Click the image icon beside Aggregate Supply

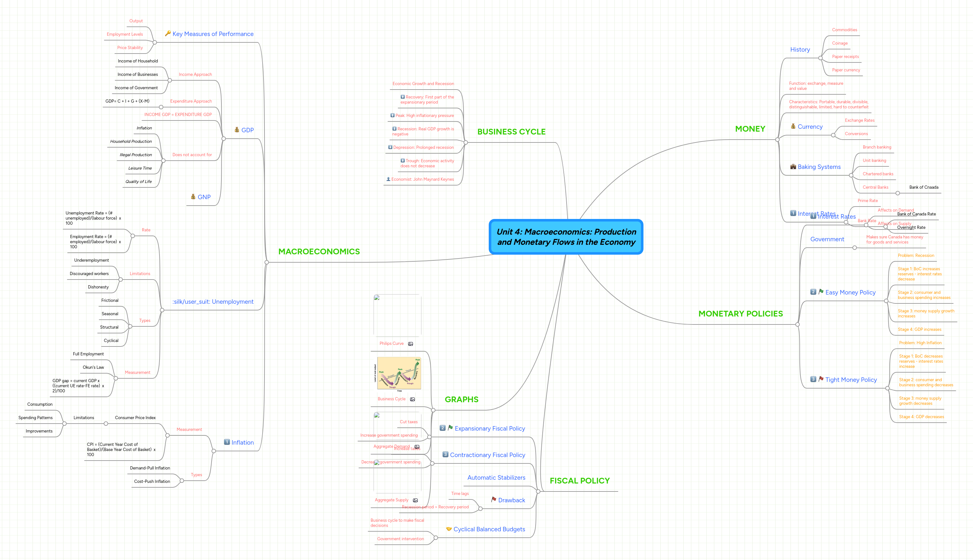[415, 500]
